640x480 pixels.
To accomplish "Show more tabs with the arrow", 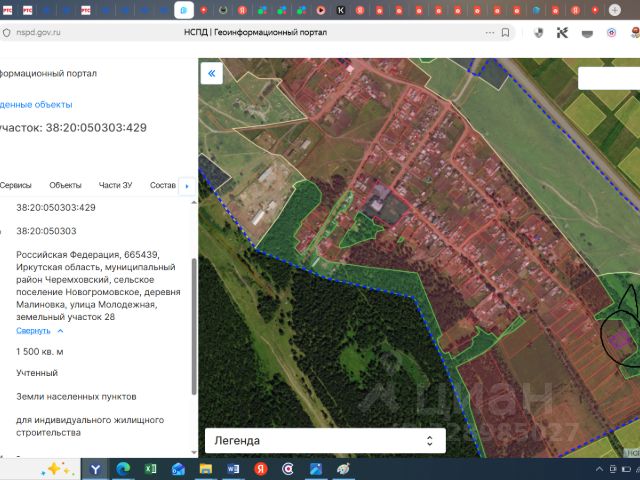I will point(187,186).
